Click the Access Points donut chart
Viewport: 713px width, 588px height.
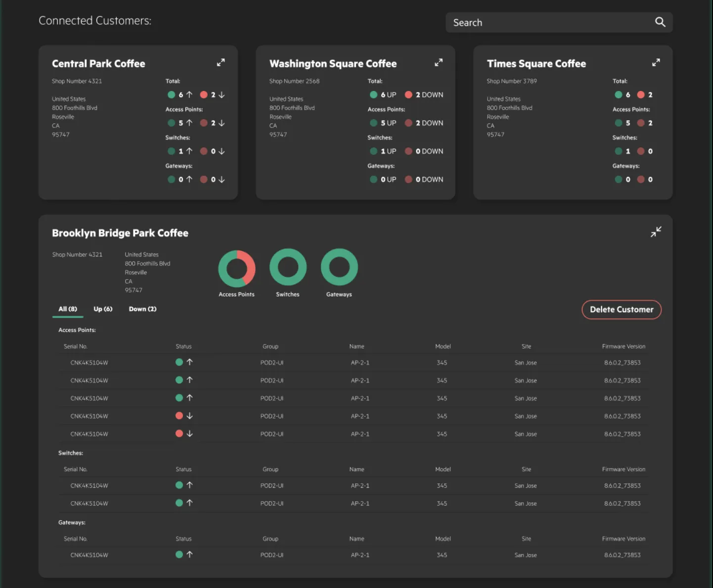pos(237,268)
